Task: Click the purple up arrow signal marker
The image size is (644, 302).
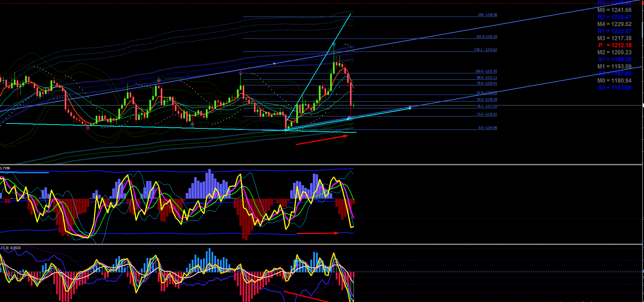Action: 88,128
